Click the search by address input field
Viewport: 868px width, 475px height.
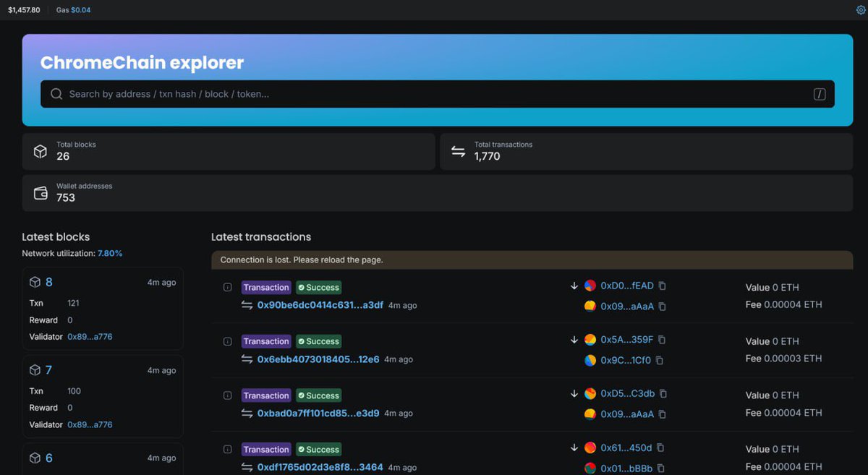[438, 94]
